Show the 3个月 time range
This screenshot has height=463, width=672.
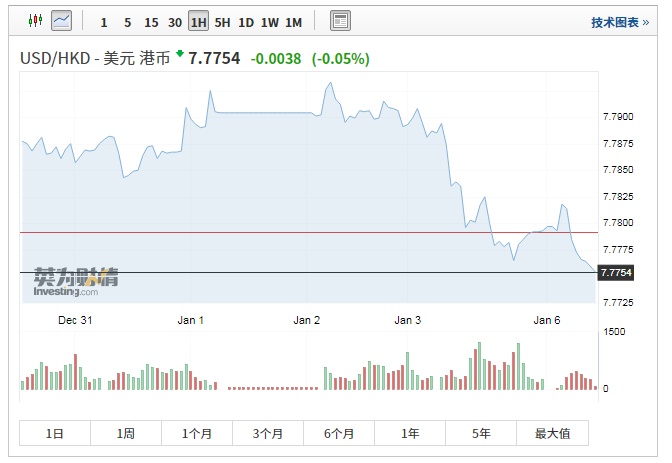[268, 433]
